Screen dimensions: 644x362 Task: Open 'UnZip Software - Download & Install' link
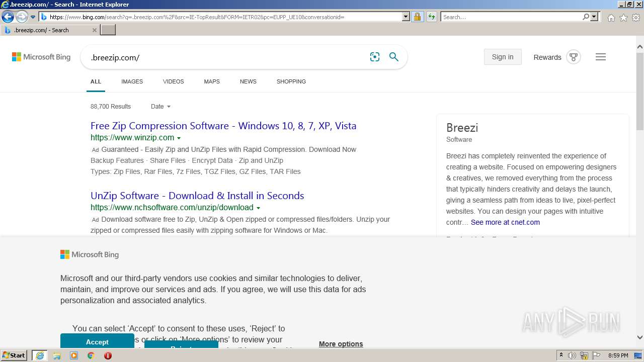tap(197, 196)
